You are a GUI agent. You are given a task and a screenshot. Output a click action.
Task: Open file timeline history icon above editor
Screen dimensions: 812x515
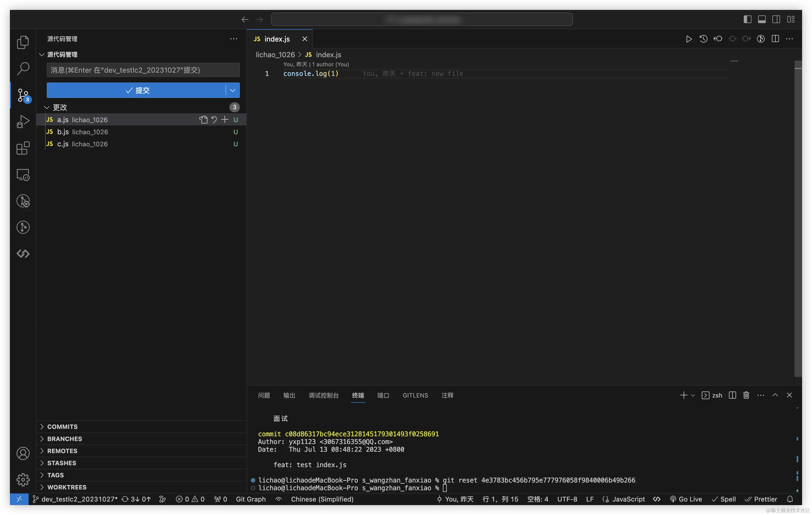[703, 39]
